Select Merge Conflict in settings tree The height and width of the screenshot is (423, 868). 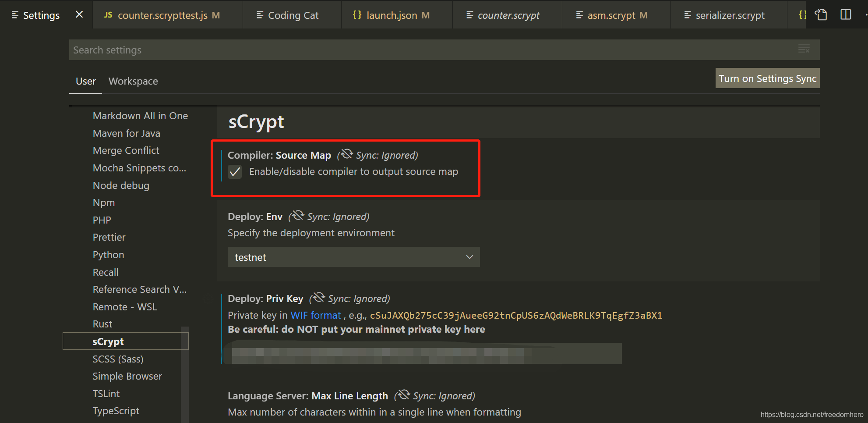coord(126,150)
